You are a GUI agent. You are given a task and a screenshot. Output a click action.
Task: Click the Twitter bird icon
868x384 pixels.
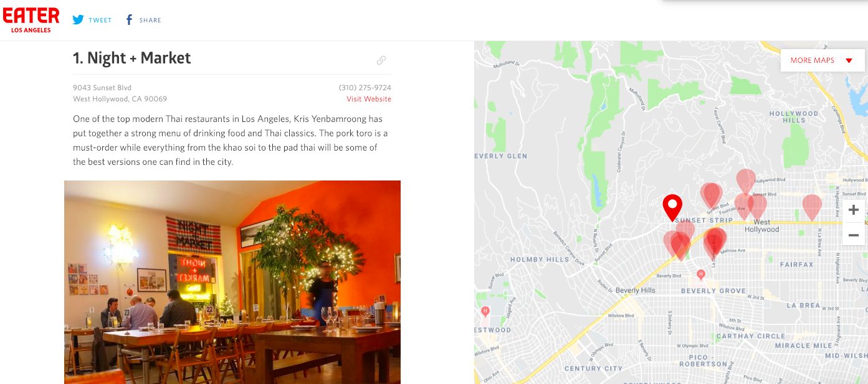coord(78,20)
